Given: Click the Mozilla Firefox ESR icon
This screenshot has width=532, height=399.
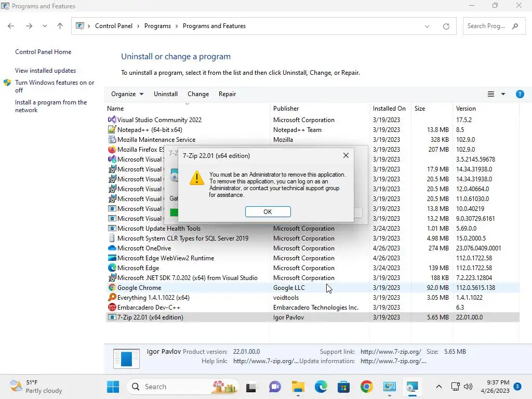Looking at the screenshot, I should pyautogui.click(x=112, y=149).
